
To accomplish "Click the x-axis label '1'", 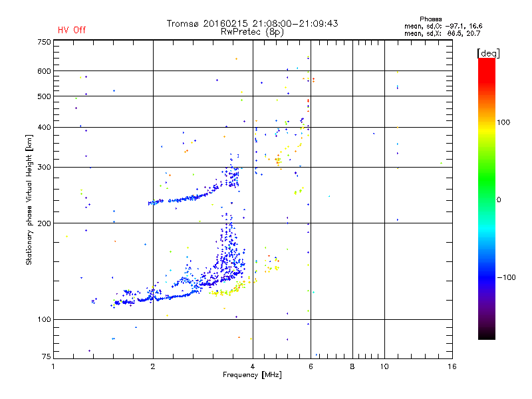I will 53,366.
